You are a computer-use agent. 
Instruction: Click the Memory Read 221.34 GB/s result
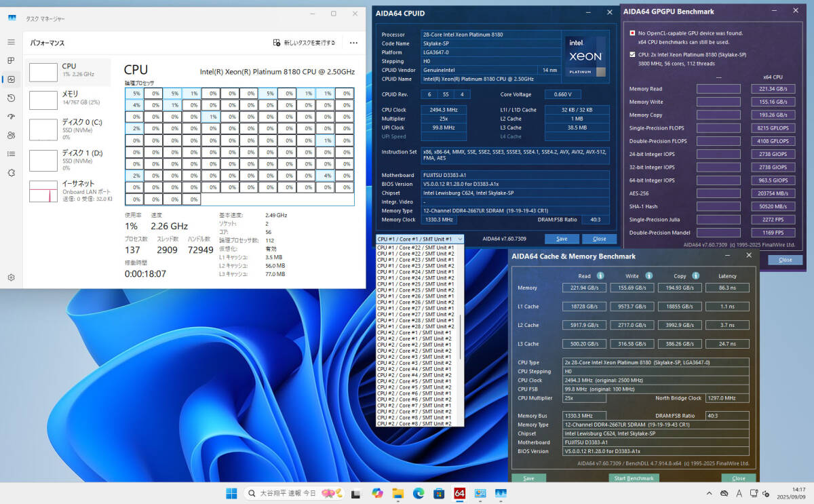(x=773, y=89)
